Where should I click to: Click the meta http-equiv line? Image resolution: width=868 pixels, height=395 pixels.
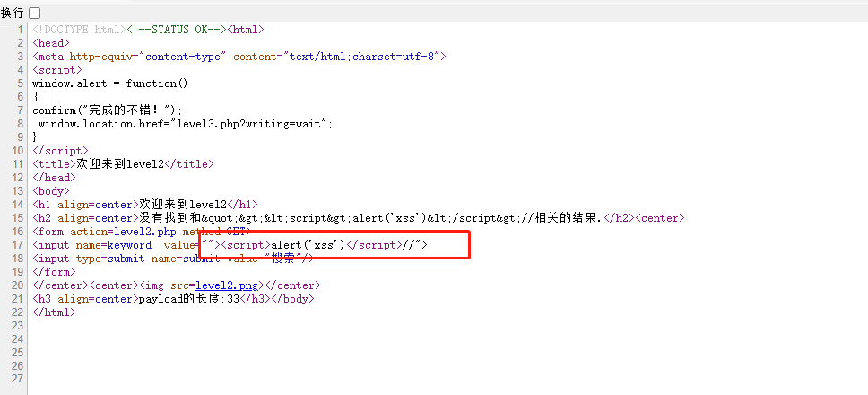tap(239, 57)
